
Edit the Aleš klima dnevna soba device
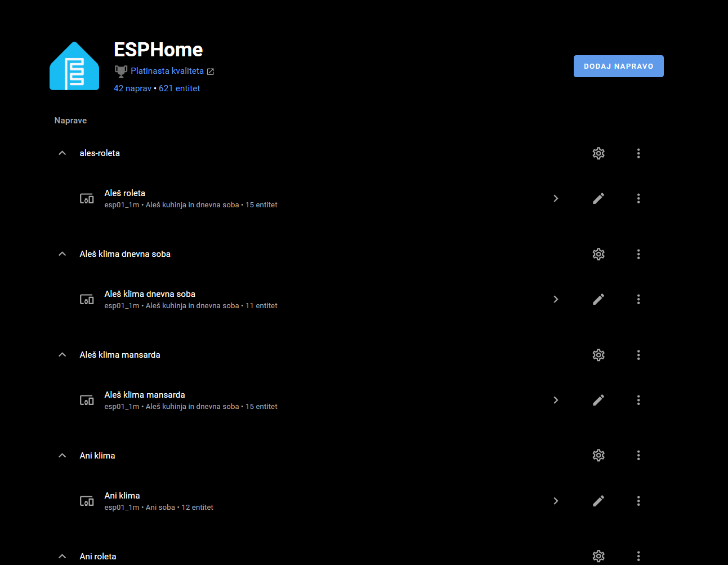click(x=599, y=299)
